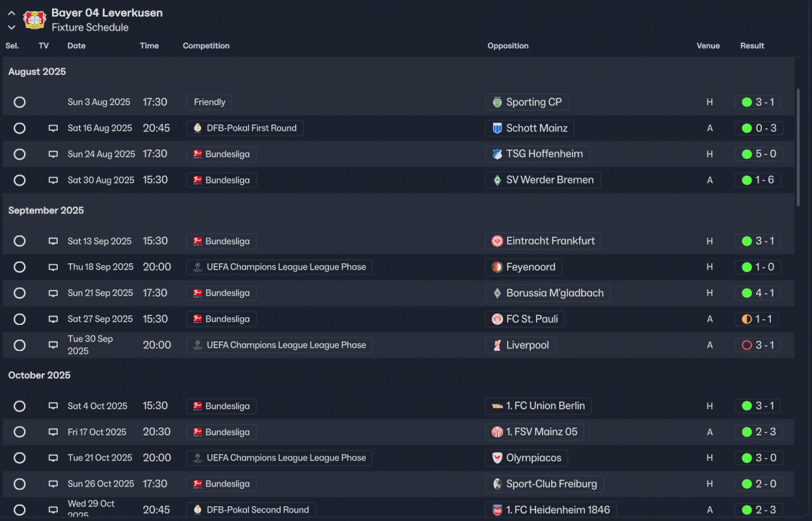Tick the selection circle for SV Werder Bremen

click(x=20, y=180)
